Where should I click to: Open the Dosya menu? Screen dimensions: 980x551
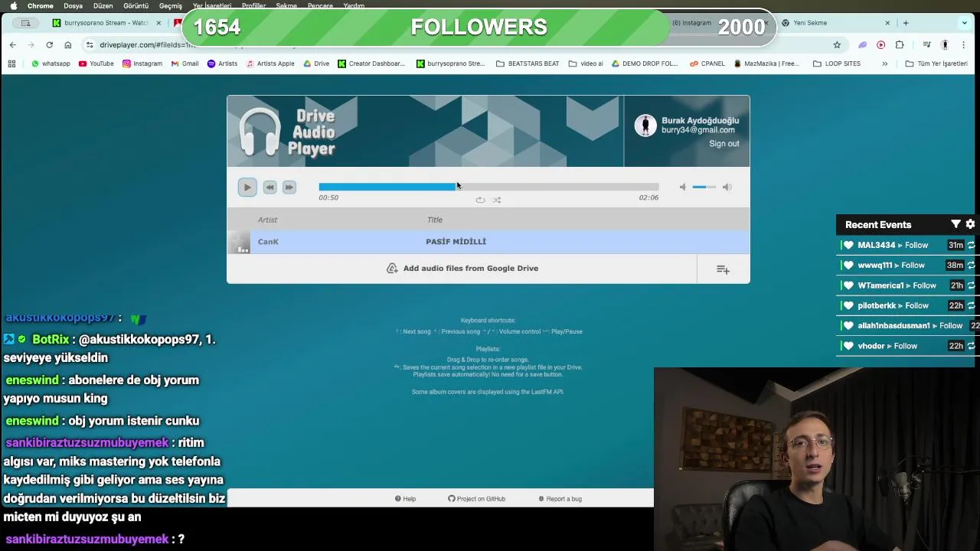pyautogui.click(x=73, y=5)
